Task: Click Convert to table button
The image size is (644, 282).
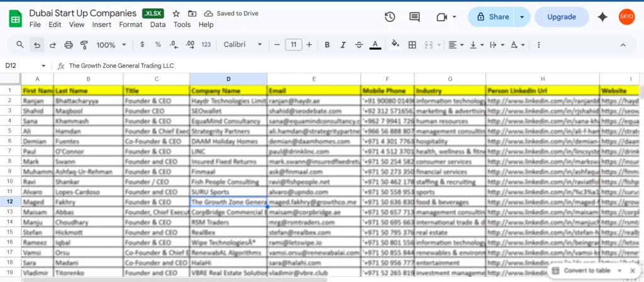Action: tap(583, 271)
